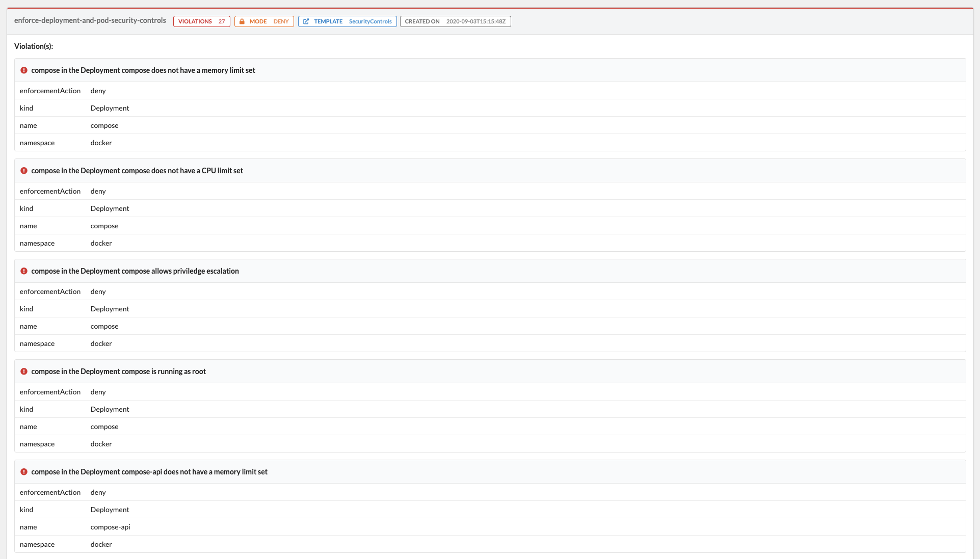Click the lock icon in MODE badge
The height and width of the screenshot is (559, 980).
[242, 21]
